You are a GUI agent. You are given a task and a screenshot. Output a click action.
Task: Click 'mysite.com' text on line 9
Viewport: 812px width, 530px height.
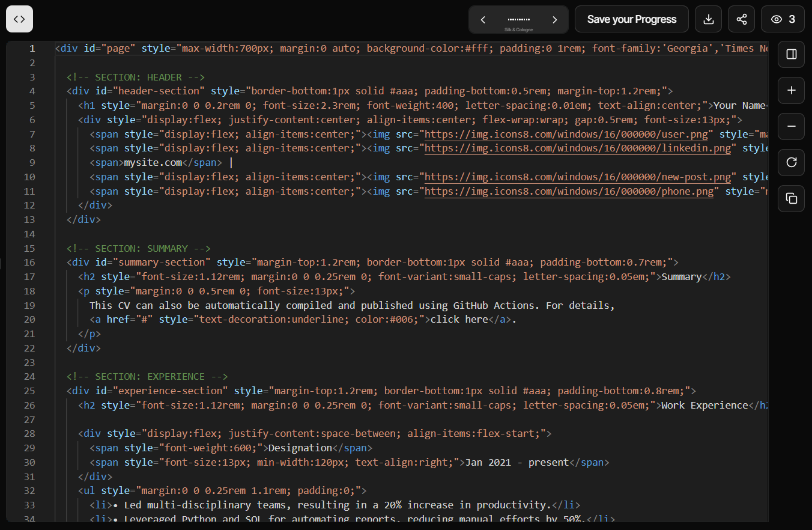click(x=153, y=163)
